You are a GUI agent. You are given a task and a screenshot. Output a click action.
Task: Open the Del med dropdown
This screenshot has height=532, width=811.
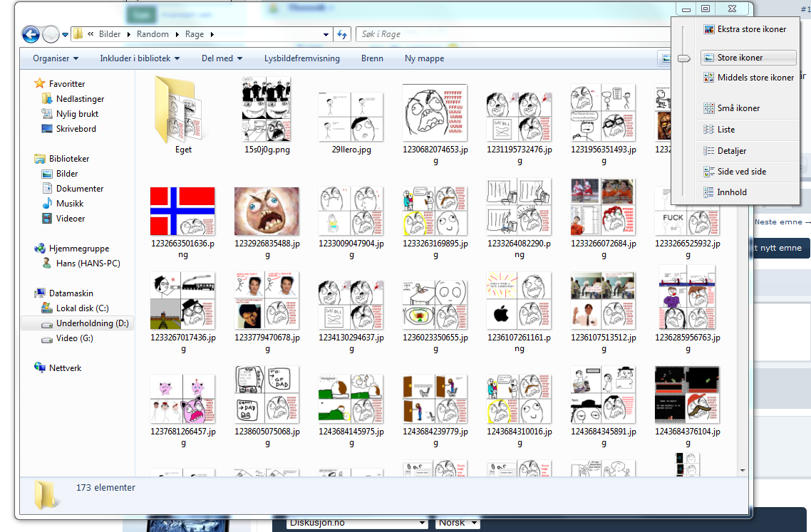click(x=222, y=58)
